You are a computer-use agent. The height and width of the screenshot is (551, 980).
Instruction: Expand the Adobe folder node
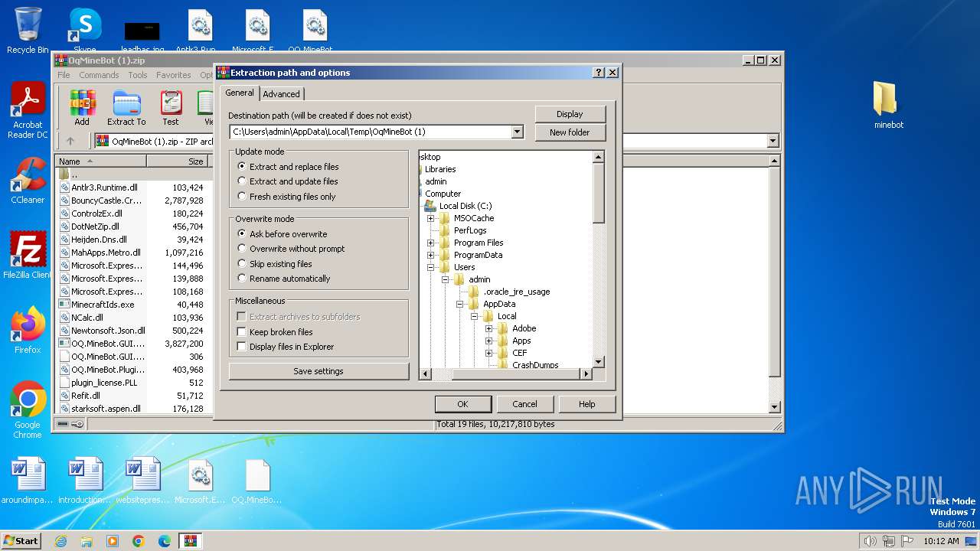(x=488, y=328)
